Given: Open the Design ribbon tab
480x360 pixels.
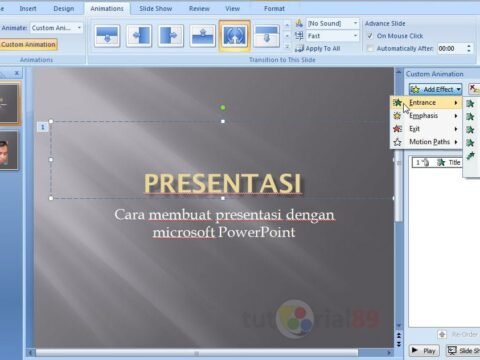Looking at the screenshot, I should click(64, 9).
